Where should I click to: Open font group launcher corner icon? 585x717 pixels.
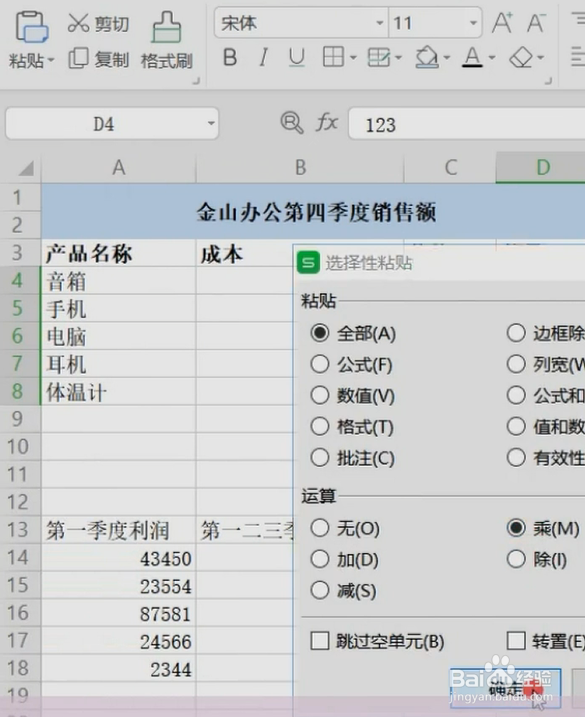coord(548,81)
